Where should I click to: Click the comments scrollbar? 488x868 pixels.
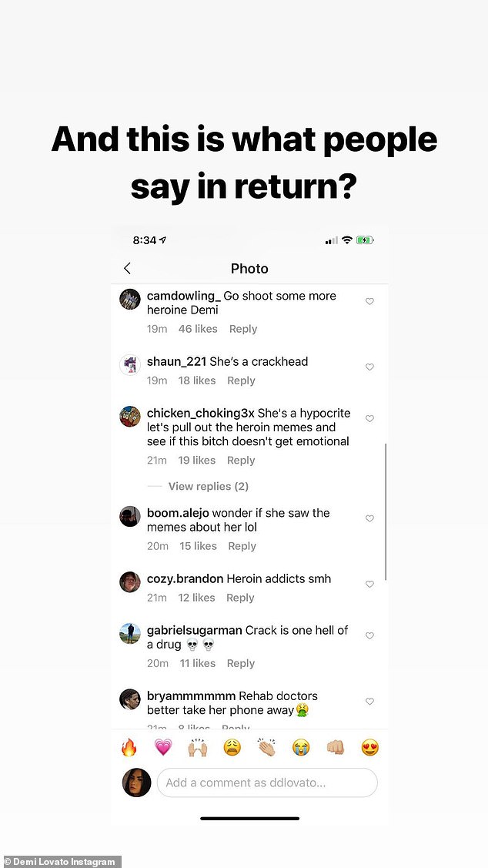(385, 511)
